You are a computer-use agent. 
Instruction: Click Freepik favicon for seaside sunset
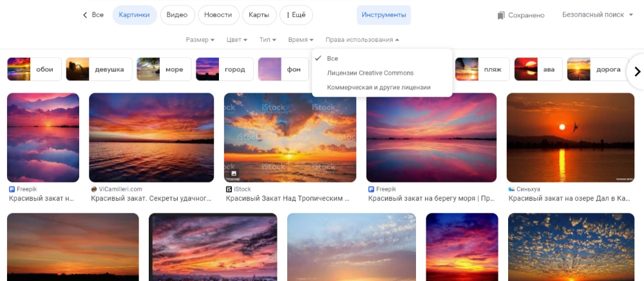click(372, 189)
